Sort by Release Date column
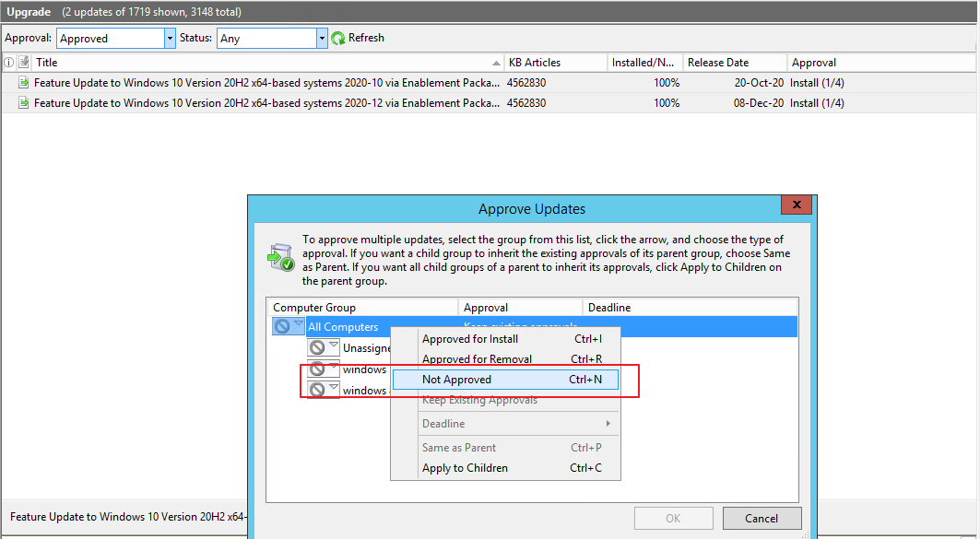Image resolution: width=980 pixels, height=539 pixels. 735,63
